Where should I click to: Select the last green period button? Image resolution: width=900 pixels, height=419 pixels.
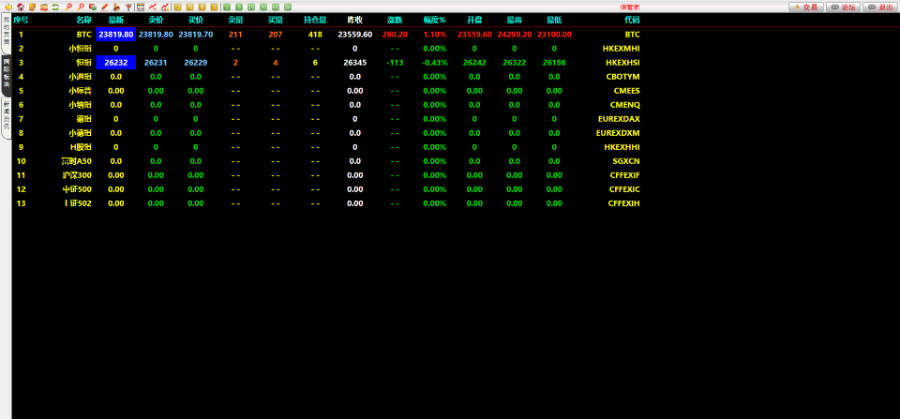coord(288,7)
